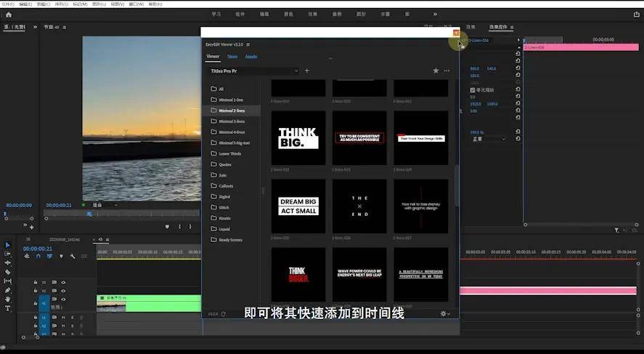Viewport: 644px width, 354px height.
Task: Open EasyEdit Viewer panel menu icon
Action: pos(248,44)
